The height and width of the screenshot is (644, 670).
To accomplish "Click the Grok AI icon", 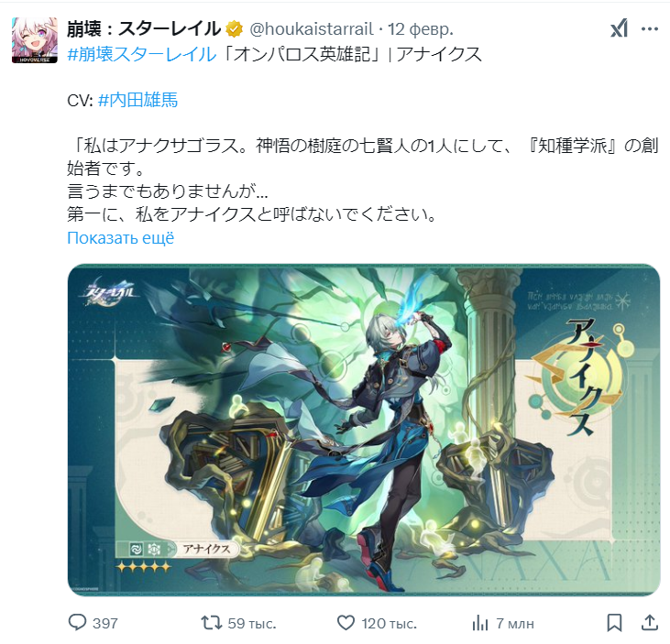I will [620, 28].
